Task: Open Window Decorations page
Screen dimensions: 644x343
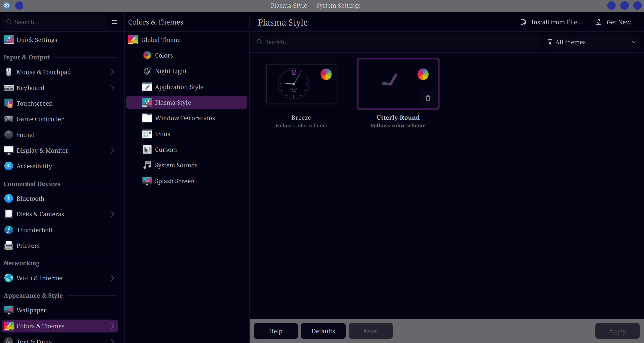Action: [x=187, y=118]
